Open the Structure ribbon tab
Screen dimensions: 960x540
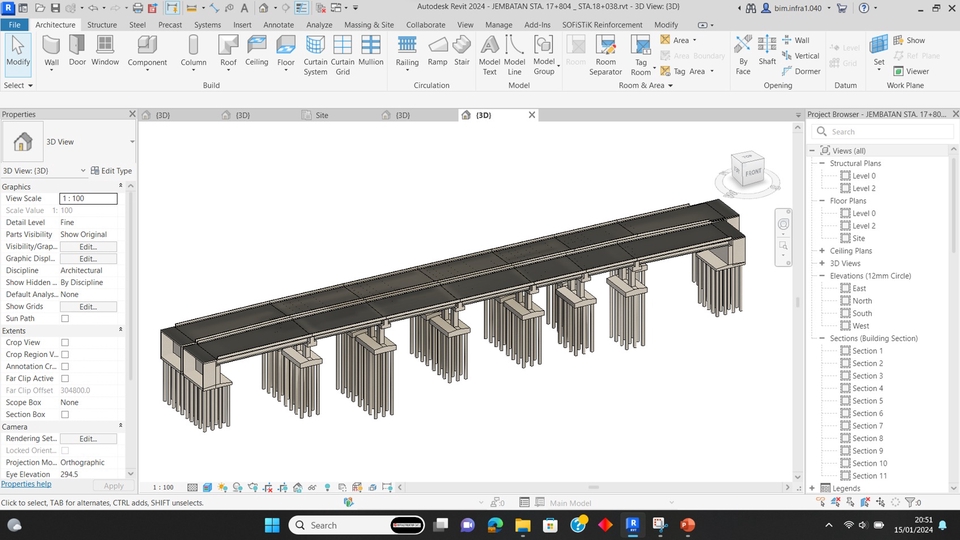click(102, 24)
